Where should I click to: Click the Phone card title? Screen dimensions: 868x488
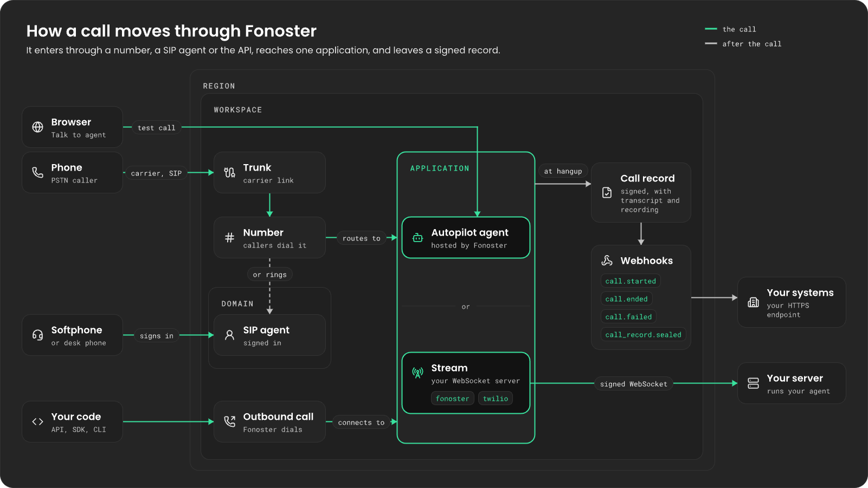tap(67, 167)
